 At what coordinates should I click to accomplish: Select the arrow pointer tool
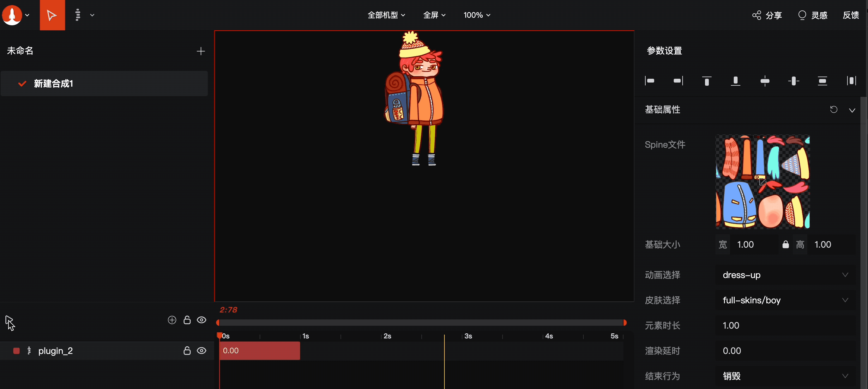52,15
